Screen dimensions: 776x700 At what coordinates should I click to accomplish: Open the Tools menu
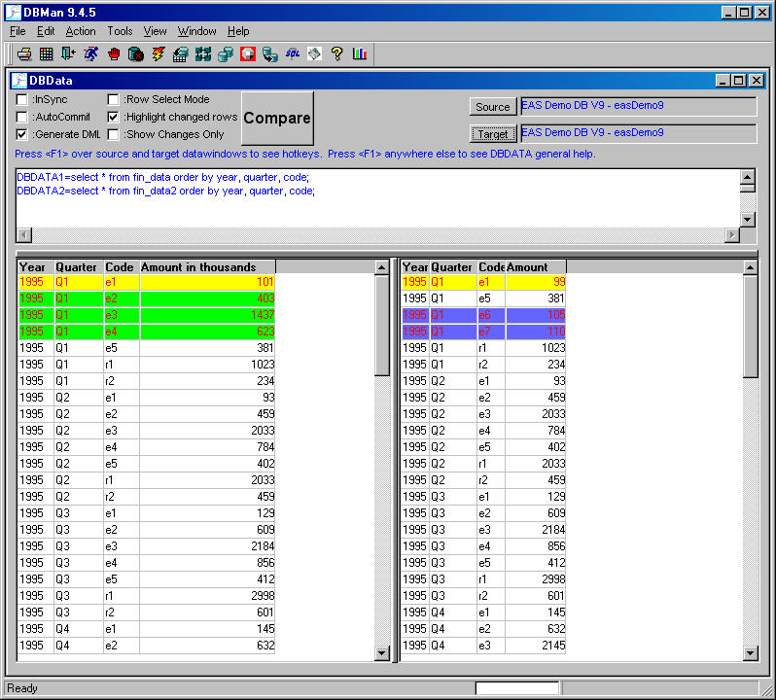pos(120,31)
